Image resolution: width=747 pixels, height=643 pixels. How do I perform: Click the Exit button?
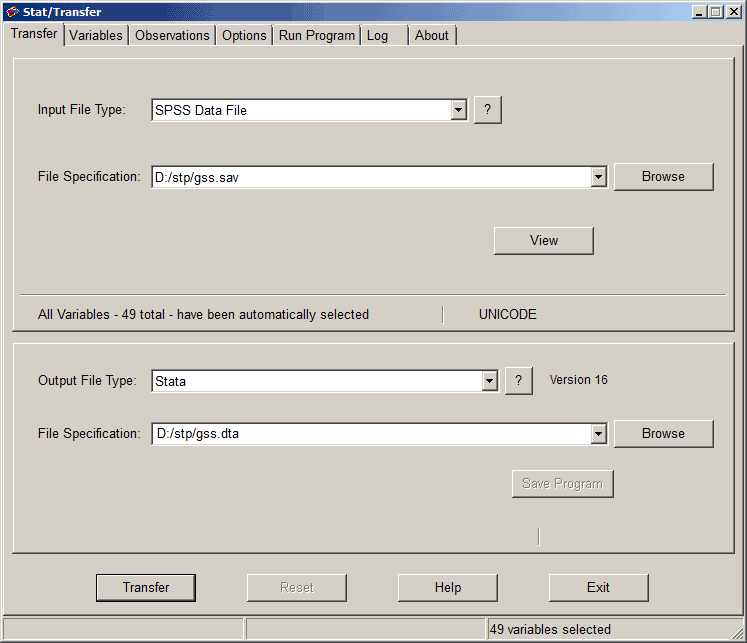coord(598,588)
